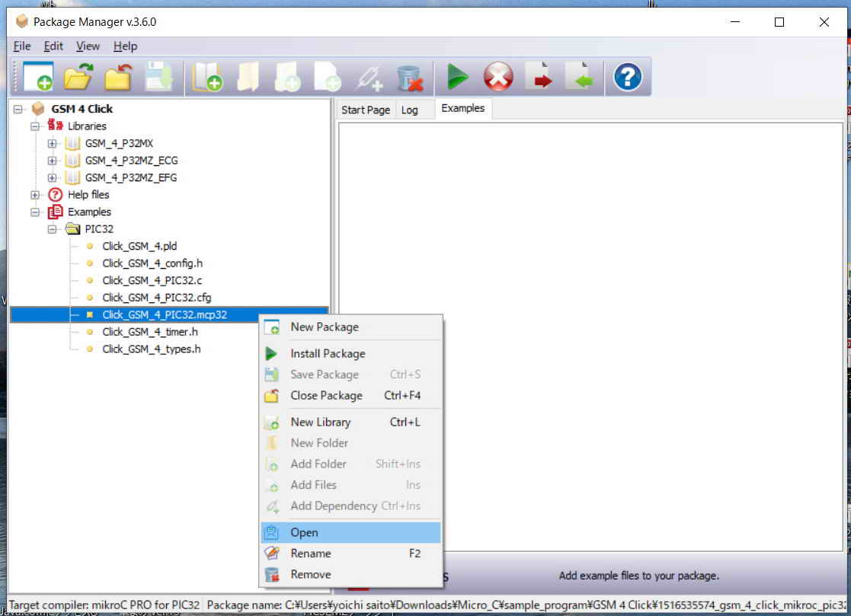Click the New Package toolbar icon
Image resolution: width=851 pixels, height=616 pixels.
pyautogui.click(x=38, y=77)
